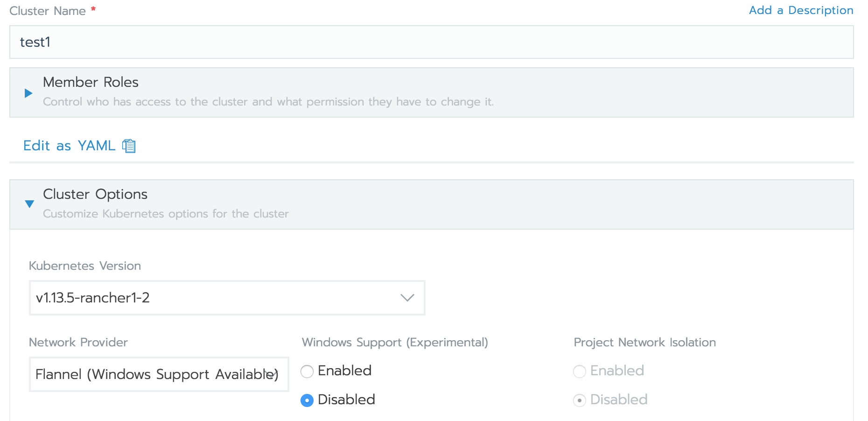
Task: Choose Disabled under Project Network Isolation
Action: (580, 400)
